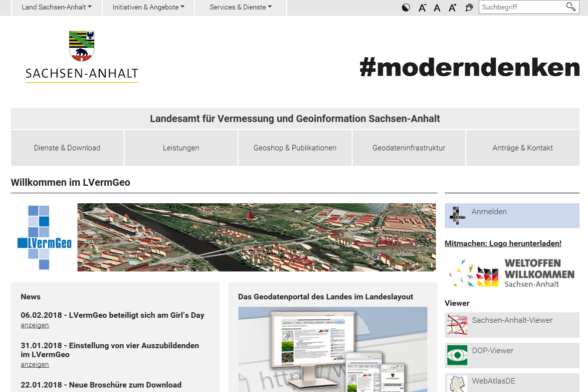Increase font size with A+ icon
The image size is (588, 392).
(x=453, y=7)
